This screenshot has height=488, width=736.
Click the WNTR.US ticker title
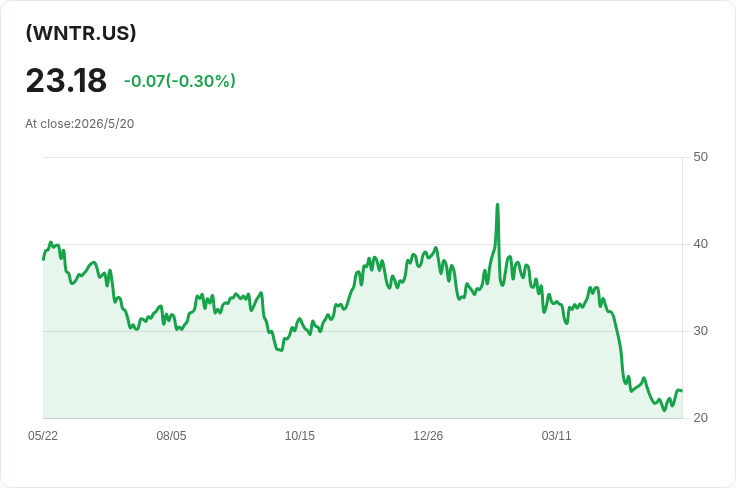tap(81, 33)
